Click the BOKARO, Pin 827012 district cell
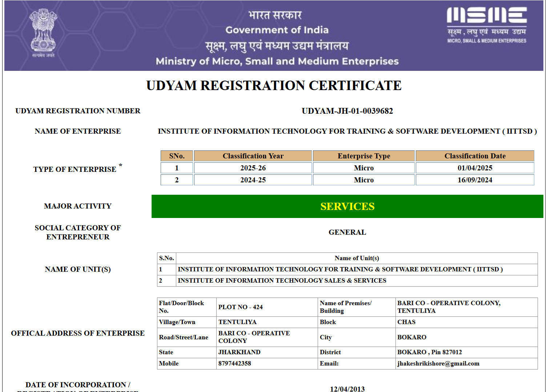This screenshot has width=547, height=392. [x=429, y=352]
